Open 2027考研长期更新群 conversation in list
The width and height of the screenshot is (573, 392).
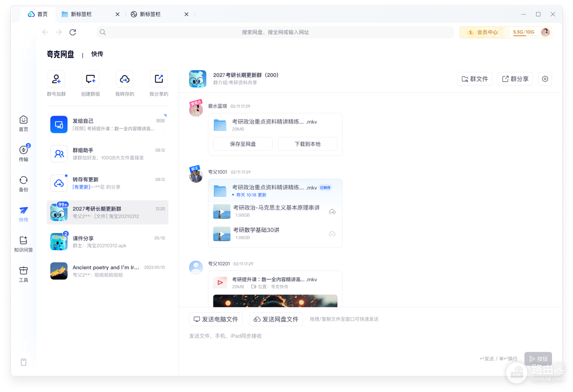[107, 212]
